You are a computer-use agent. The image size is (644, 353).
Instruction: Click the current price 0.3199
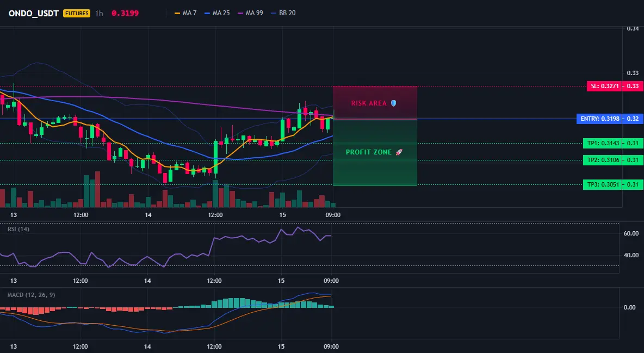point(125,13)
